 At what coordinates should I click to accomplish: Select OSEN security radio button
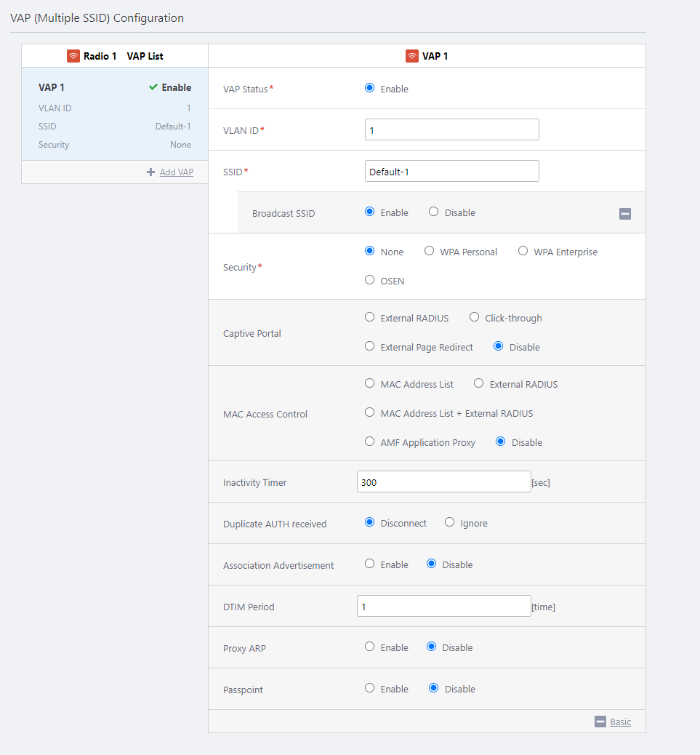coord(370,280)
